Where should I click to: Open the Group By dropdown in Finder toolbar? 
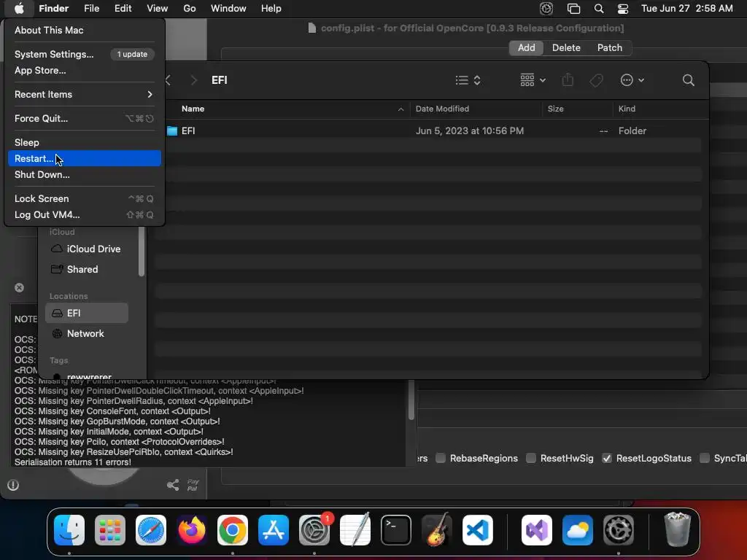(533, 80)
